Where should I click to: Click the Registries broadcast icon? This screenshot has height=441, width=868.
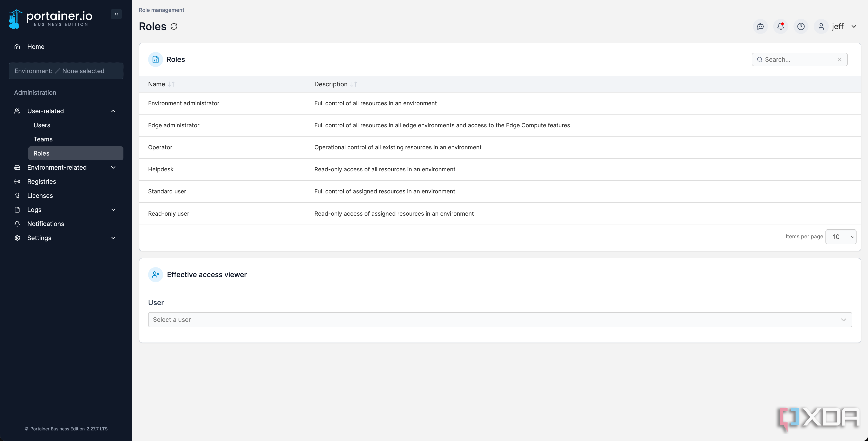tap(17, 182)
